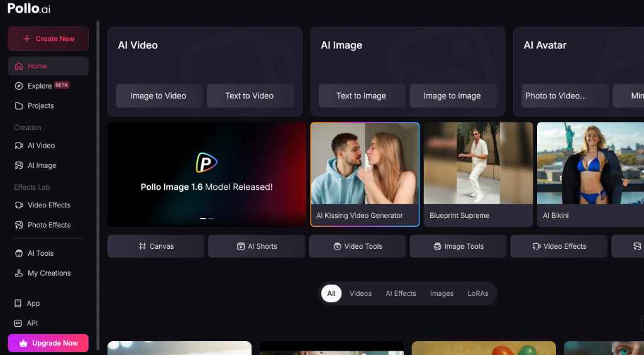Open the App link label
Image resolution: width=644 pixels, height=355 pixels.
point(33,303)
